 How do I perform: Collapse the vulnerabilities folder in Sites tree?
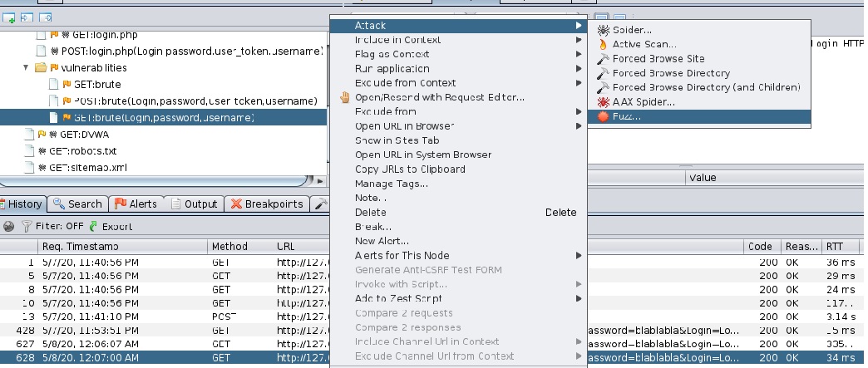(27, 67)
